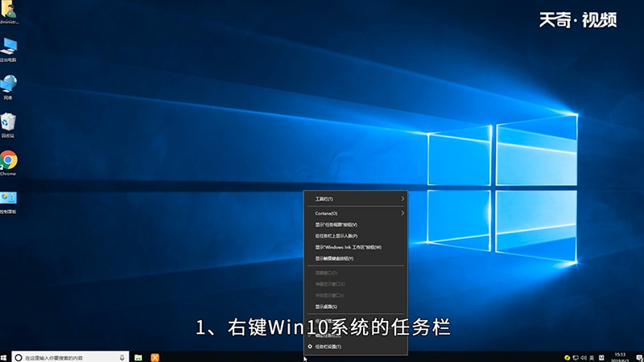The image size is (644, 362).
Task: Select the Cortana(O) menu entry
Action: tap(356, 213)
